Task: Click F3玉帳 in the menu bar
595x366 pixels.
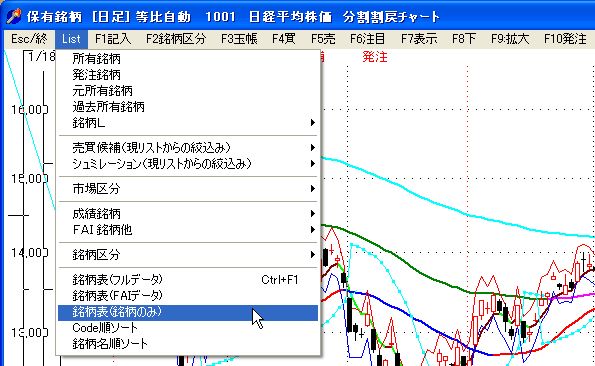Action: [x=239, y=39]
